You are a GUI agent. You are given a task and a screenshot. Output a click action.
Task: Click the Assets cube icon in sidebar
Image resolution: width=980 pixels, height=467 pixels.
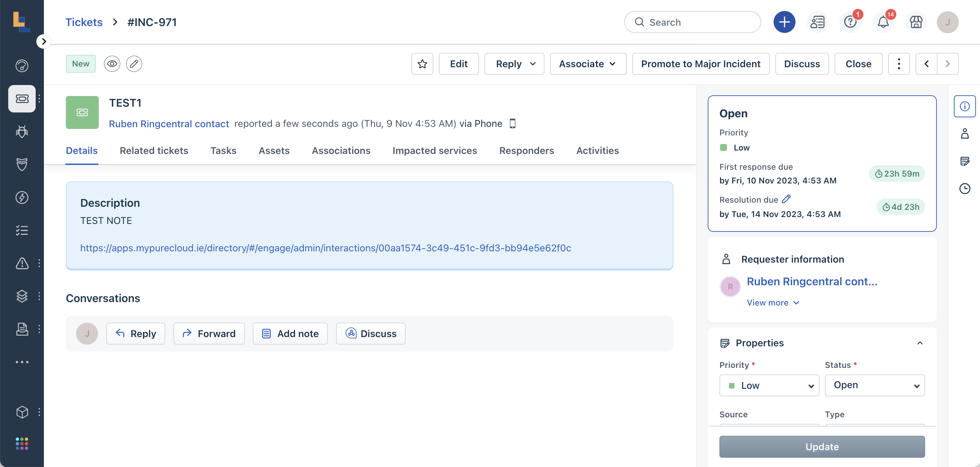tap(22, 412)
